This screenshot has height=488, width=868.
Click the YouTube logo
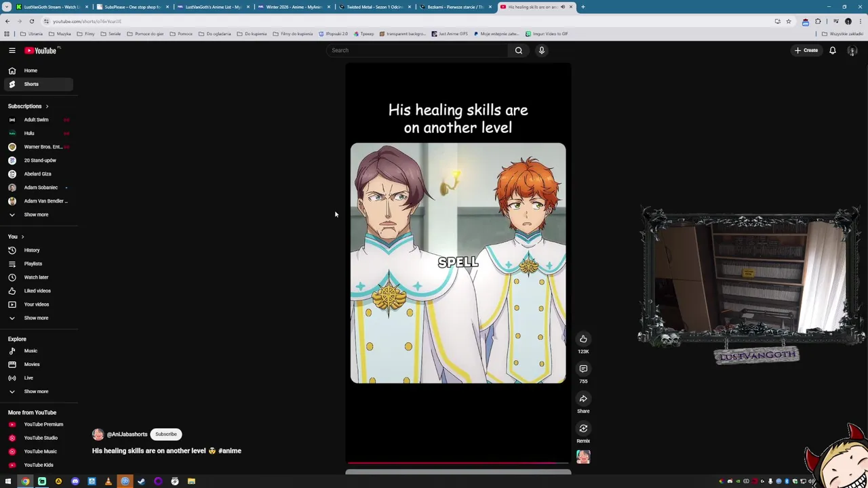pyautogui.click(x=42, y=50)
